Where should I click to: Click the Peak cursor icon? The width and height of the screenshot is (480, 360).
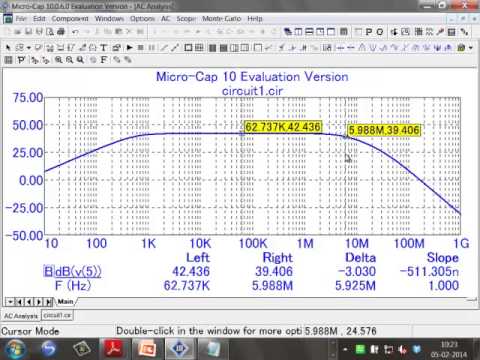pos(362,48)
